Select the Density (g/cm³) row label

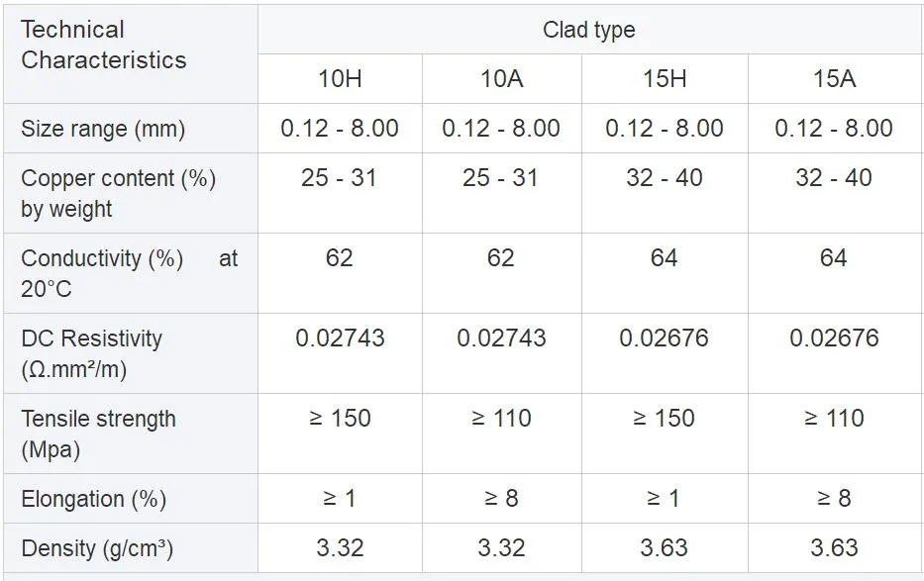[97, 548]
